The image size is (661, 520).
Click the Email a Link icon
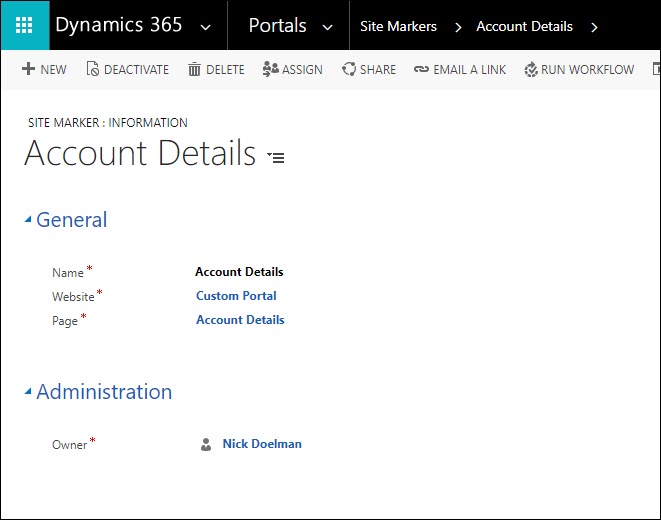click(x=421, y=69)
